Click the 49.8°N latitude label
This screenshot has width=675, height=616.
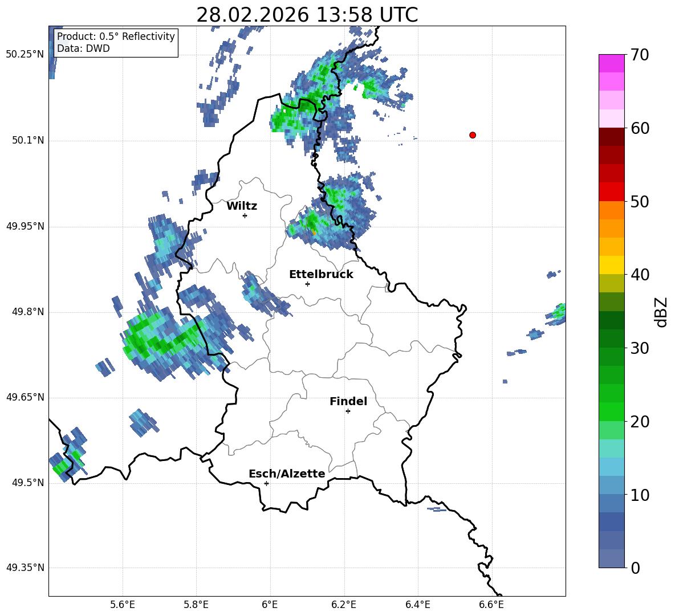coord(28,312)
